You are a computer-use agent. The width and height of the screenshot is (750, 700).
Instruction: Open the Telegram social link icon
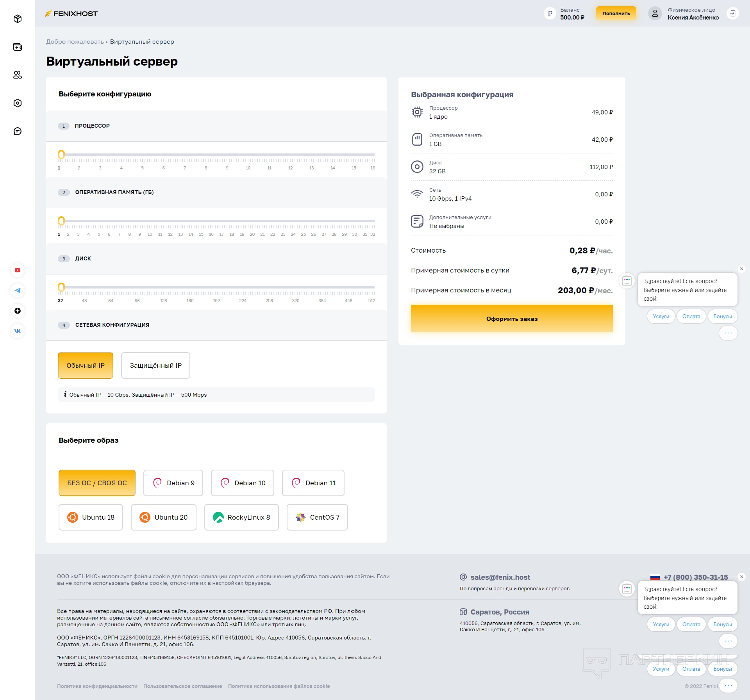18,290
